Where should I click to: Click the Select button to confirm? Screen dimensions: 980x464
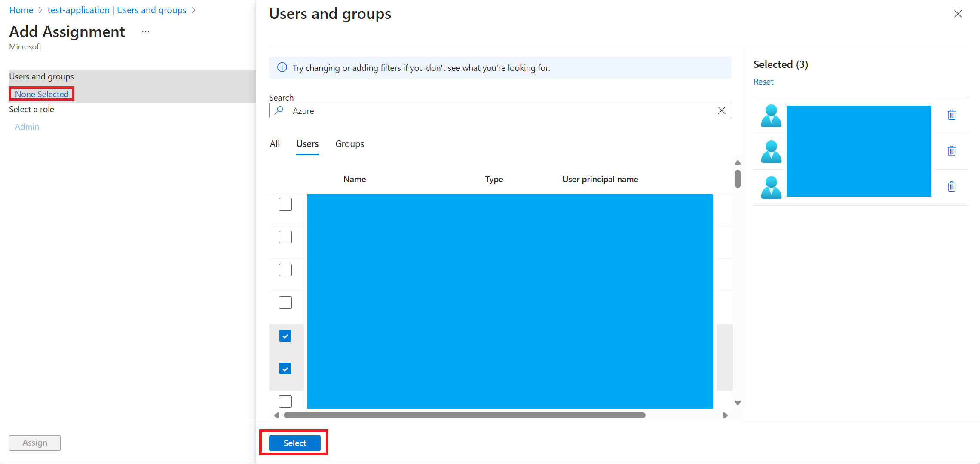coord(295,443)
